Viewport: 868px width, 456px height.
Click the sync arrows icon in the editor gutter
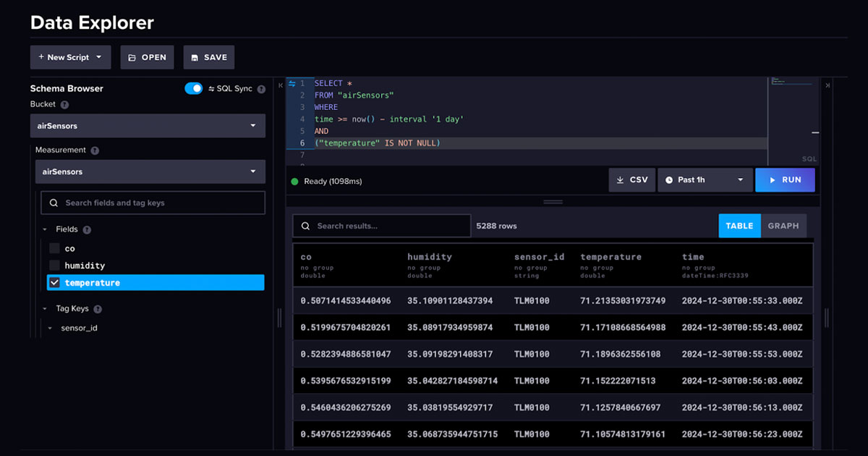point(292,83)
